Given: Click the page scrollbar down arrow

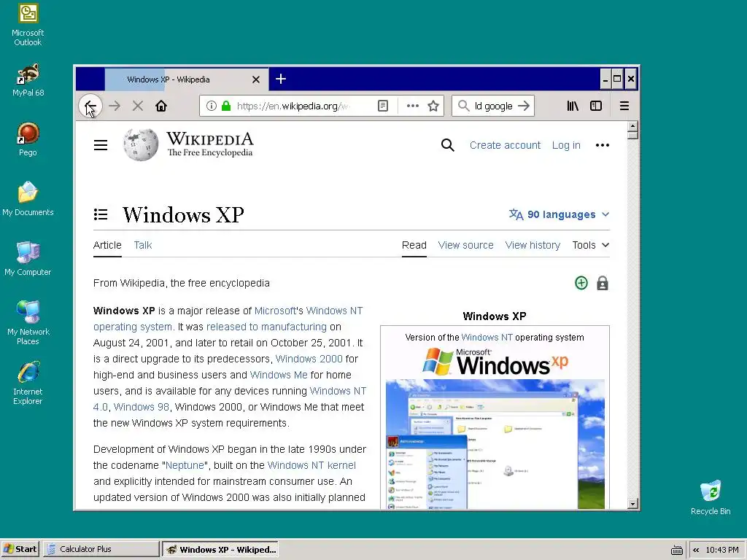Looking at the screenshot, I should coord(632,504).
